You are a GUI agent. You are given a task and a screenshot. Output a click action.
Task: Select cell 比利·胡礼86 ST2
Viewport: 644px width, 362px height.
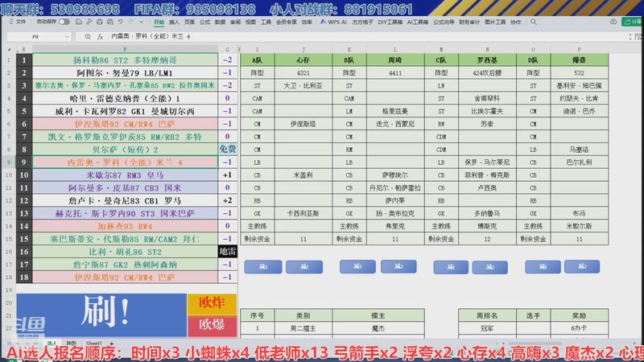pos(125,252)
